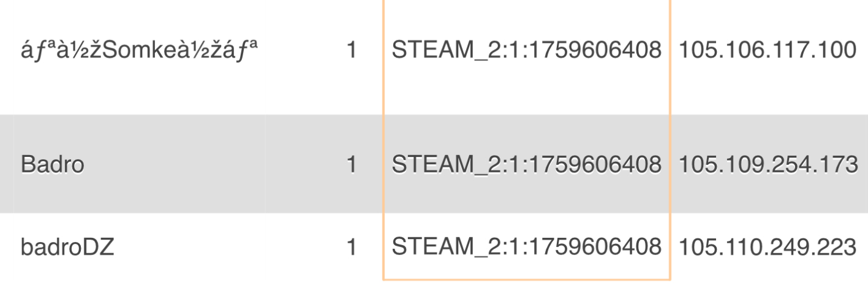Click IP address 105.109.254.173
Screen dimensions: 868x293
[767, 164]
